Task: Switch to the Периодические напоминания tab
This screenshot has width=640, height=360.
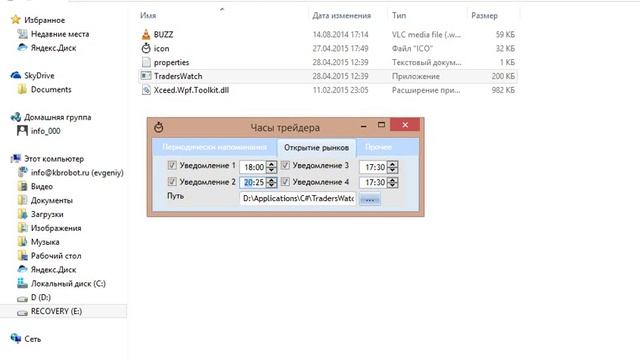Action: tap(214, 147)
